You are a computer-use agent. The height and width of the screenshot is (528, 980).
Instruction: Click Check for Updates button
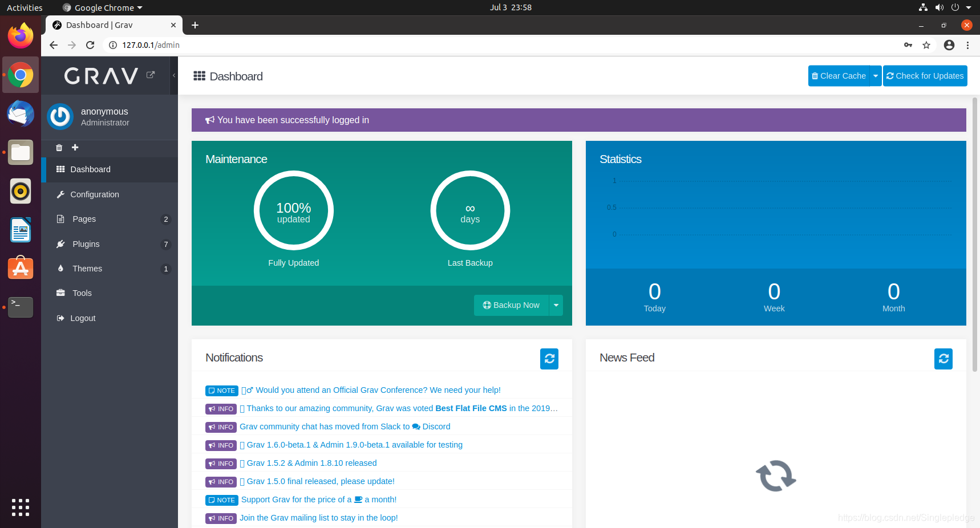(925, 76)
